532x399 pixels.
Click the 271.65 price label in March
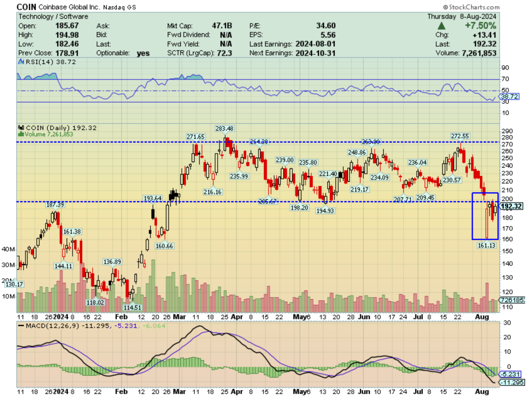click(196, 137)
